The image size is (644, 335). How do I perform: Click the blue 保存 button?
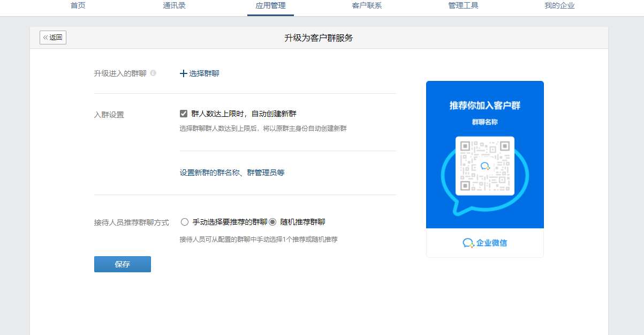[123, 264]
